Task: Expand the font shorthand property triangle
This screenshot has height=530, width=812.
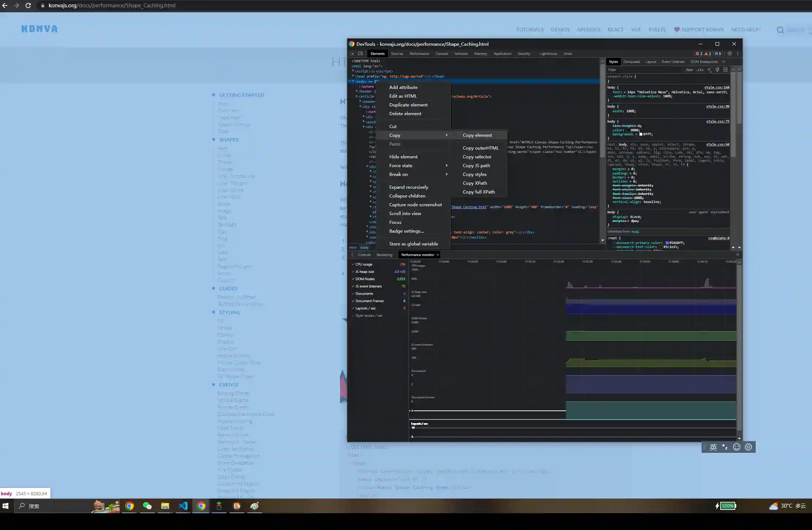Action: click(625, 92)
